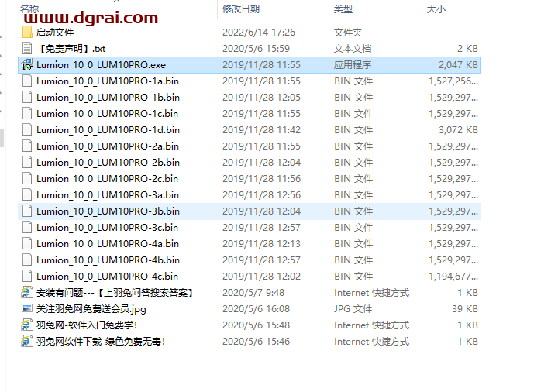Image resolution: width=558 pixels, height=392 pixels.
Task: Click the shortcut icon of 羽兔网软件下载-绿色免费无毒!
Action: tap(27, 342)
